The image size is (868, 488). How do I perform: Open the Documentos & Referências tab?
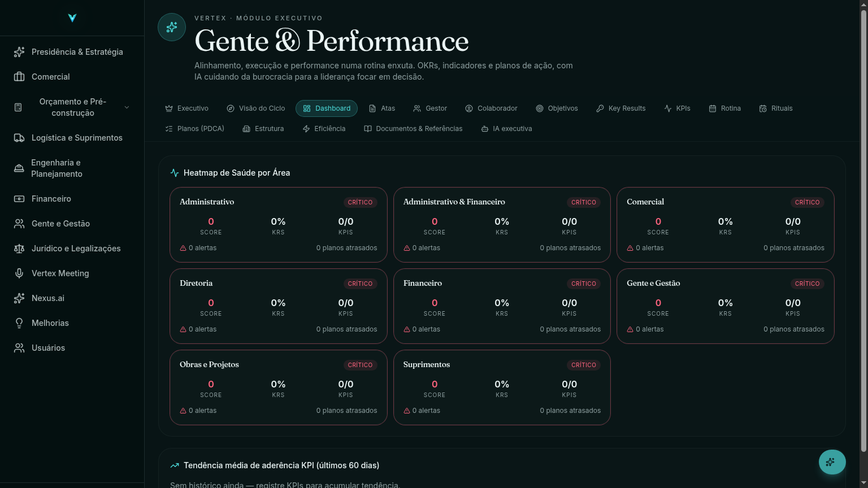pyautogui.click(x=413, y=129)
